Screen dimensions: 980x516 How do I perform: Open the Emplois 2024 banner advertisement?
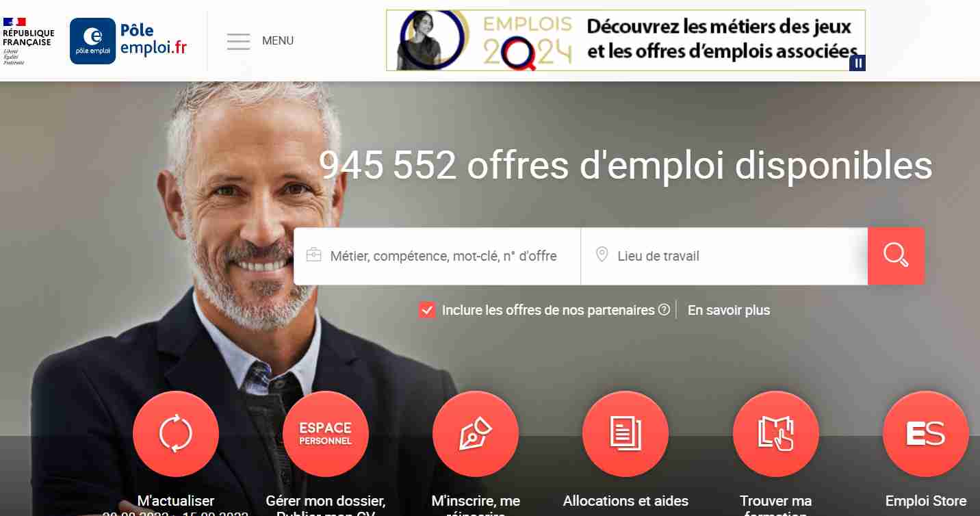point(626,40)
